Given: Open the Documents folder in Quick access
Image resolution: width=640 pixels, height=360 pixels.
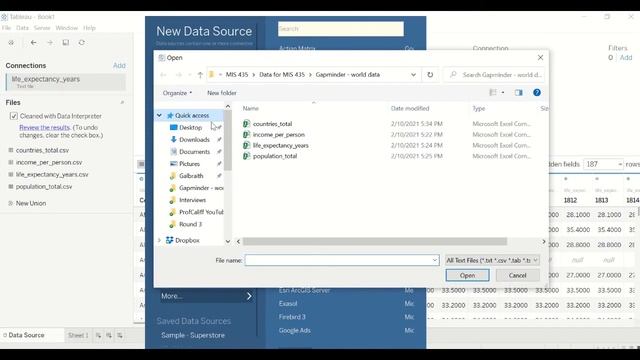Looking at the screenshot, I should [194, 151].
